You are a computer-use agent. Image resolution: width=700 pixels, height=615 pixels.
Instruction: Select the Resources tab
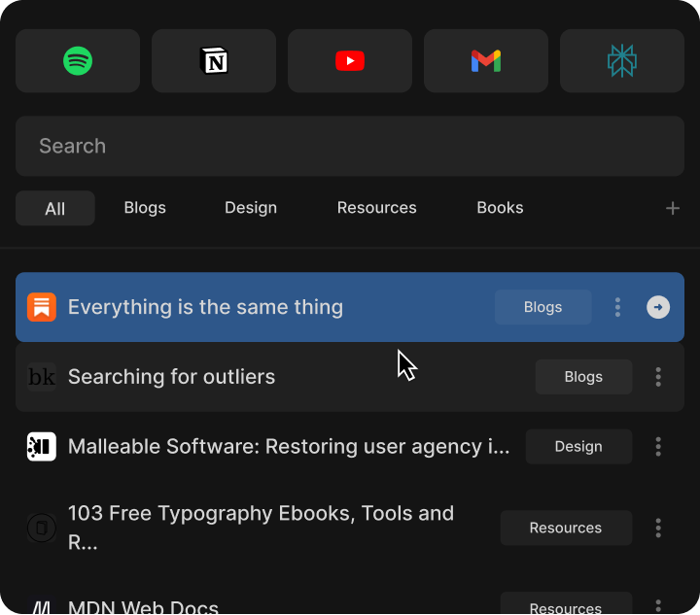(376, 208)
